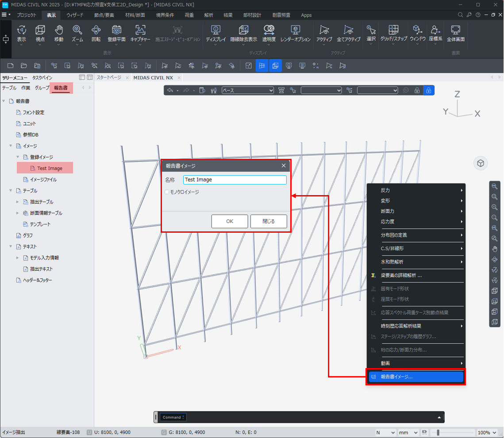This screenshot has width=504, height=438.
Task: Choose 梁要素の詳細解析 menu entry
Action: coord(416,275)
